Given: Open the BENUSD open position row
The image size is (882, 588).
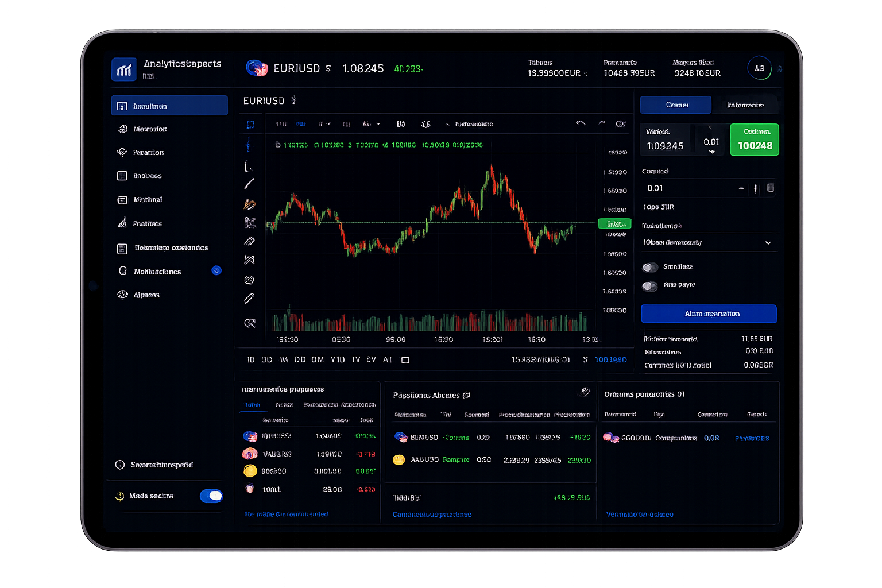Looking at the screenshot, I should tap(492, 437).
